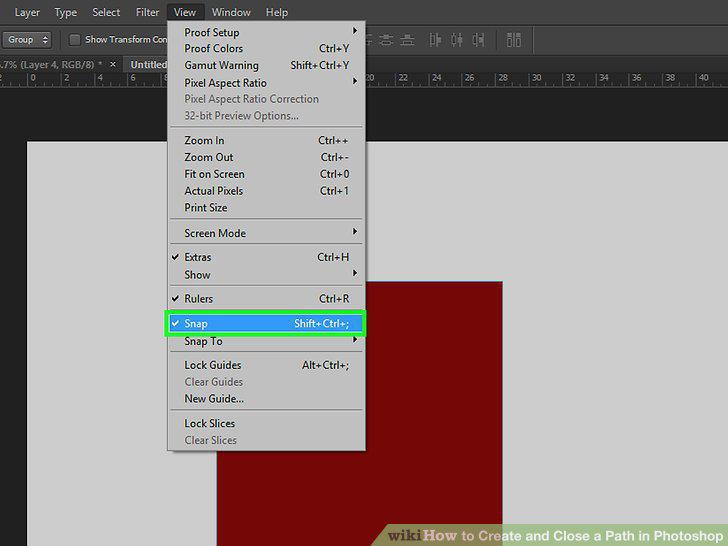Choose Lock Slices menu item
The height and width of the screenshot is (546, 728).
point(266,423)
